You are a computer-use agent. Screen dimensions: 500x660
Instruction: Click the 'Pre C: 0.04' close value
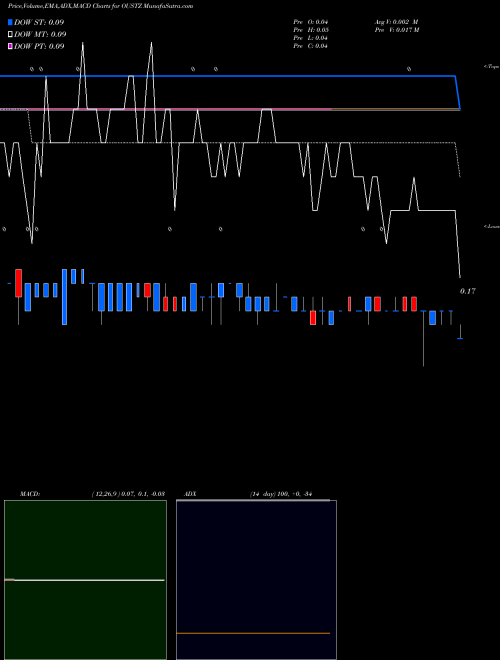(311, 46)
